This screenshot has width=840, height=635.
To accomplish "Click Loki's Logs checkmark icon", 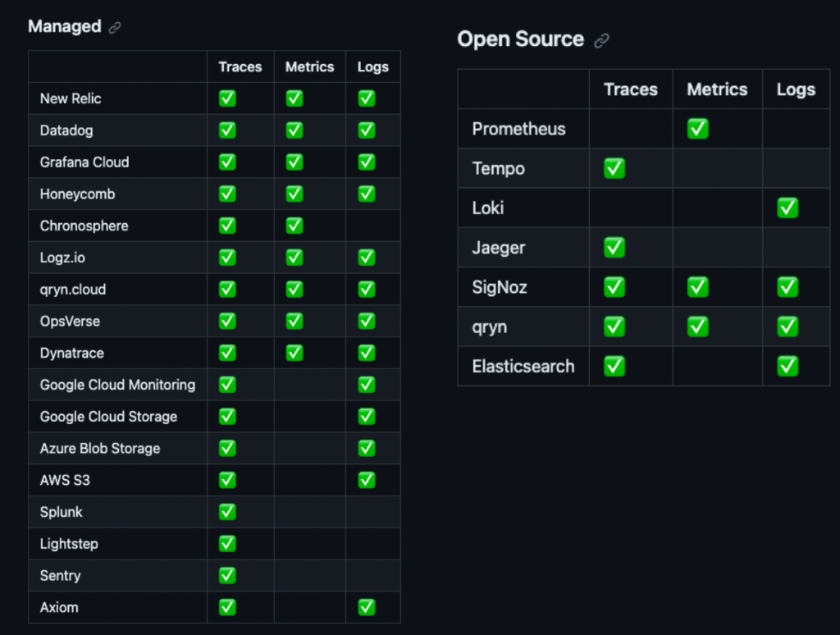I will point(787,208).
